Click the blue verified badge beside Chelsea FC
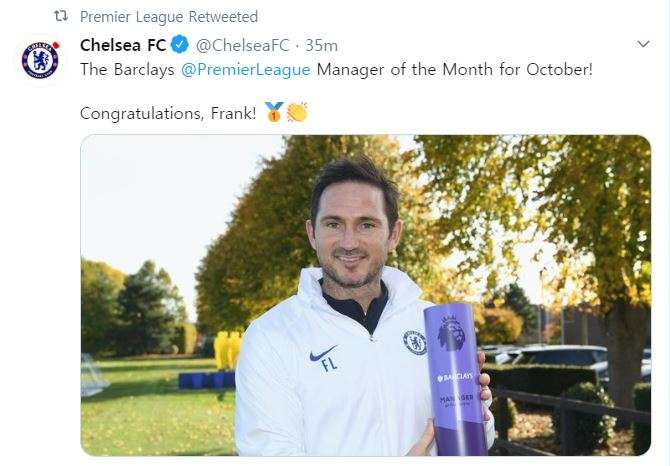This screenshot has height=466, width=670. click(179, 45)
